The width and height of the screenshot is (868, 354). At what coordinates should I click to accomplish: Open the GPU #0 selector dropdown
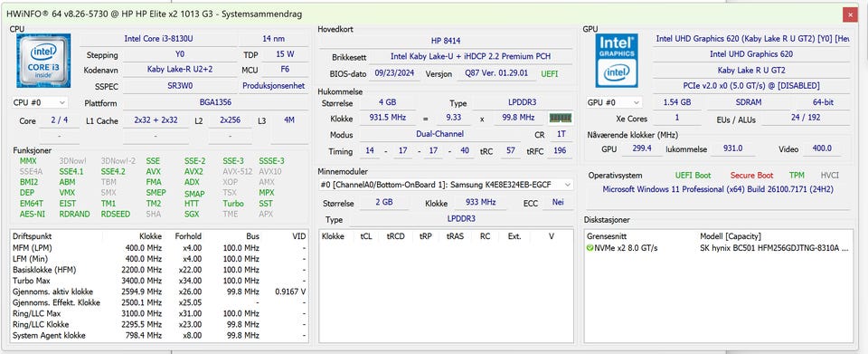point(615,102)
